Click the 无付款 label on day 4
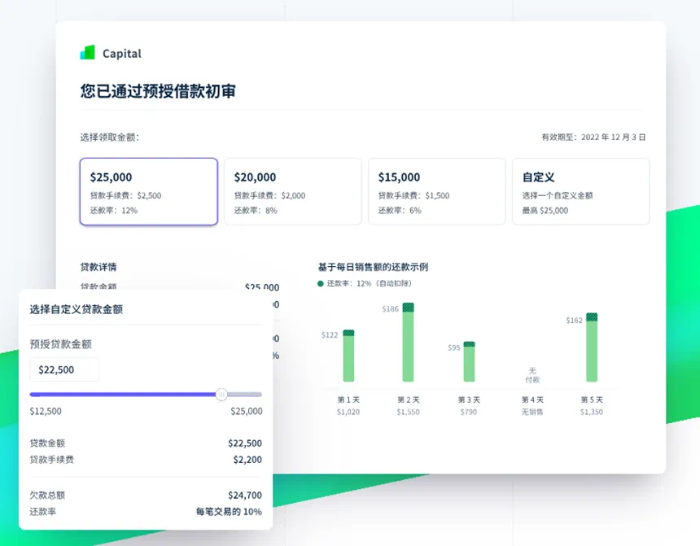Screen dimensions: 700x546 533,375
